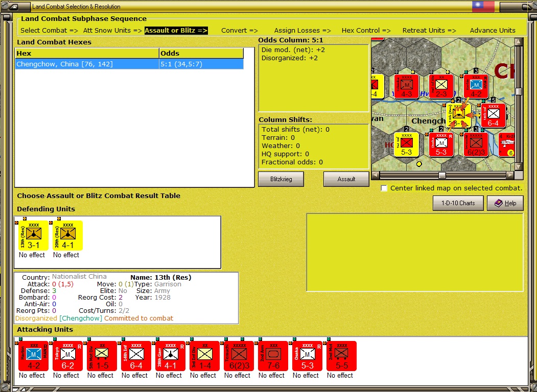This screenshot has height=392, width=537.
Task: Click the map scroll right arrow
Action: 510,175
